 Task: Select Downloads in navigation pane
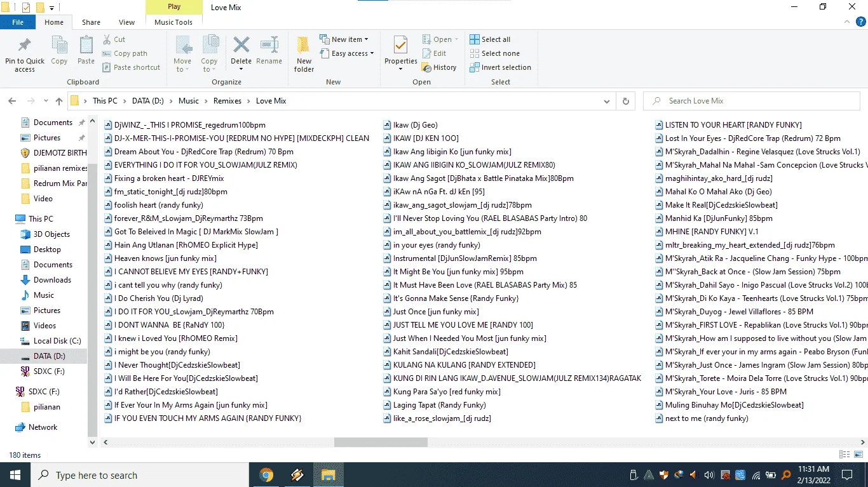coord(52,280)
